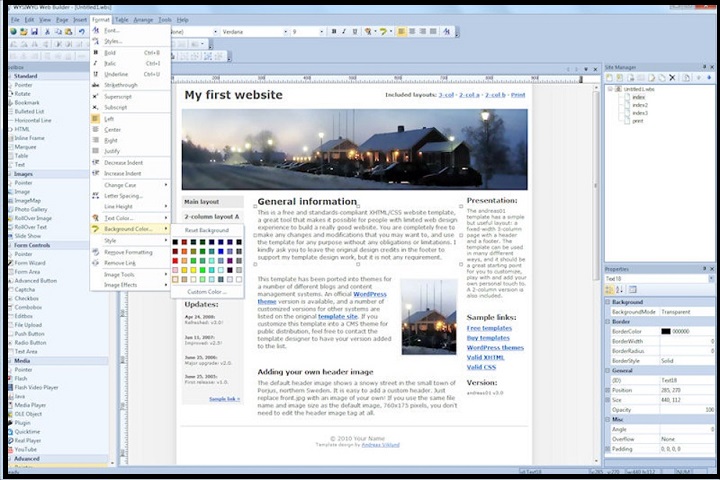Click the Reset Background option
Image resolution: width=720 pixels, height=480 pixels.
coord(207,230)
